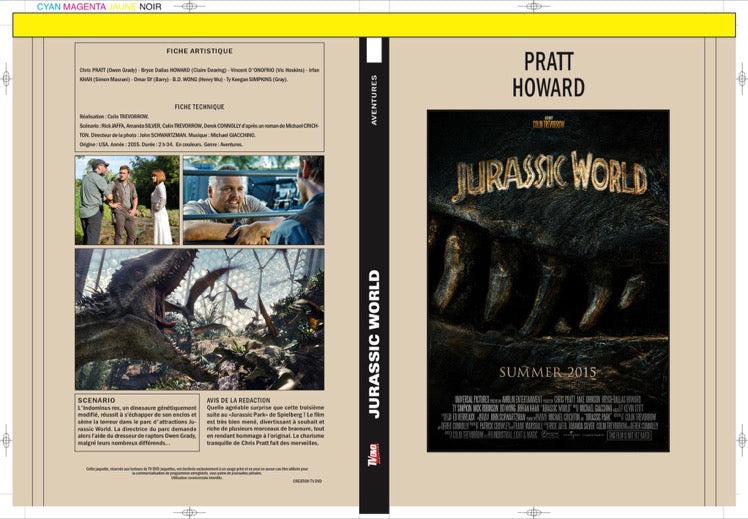The width and height of the screenshot is (748, 519).
Task: Open the Indominus rex aviary photo
Action: click(x=199, y=319)
